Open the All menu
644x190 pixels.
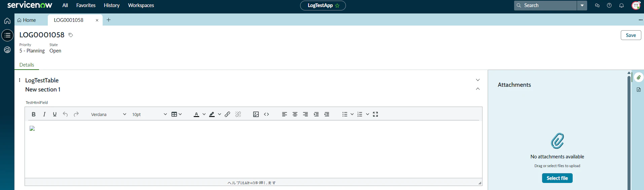tap(65, 5)
